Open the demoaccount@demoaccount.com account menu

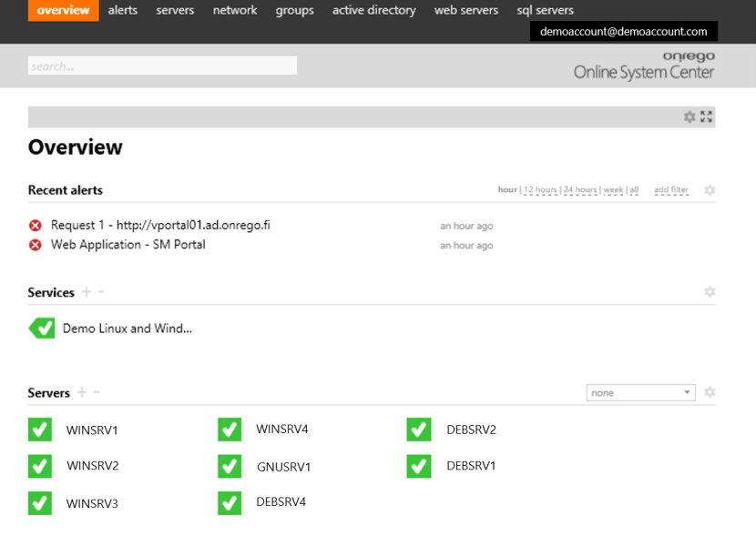point(624,31)
